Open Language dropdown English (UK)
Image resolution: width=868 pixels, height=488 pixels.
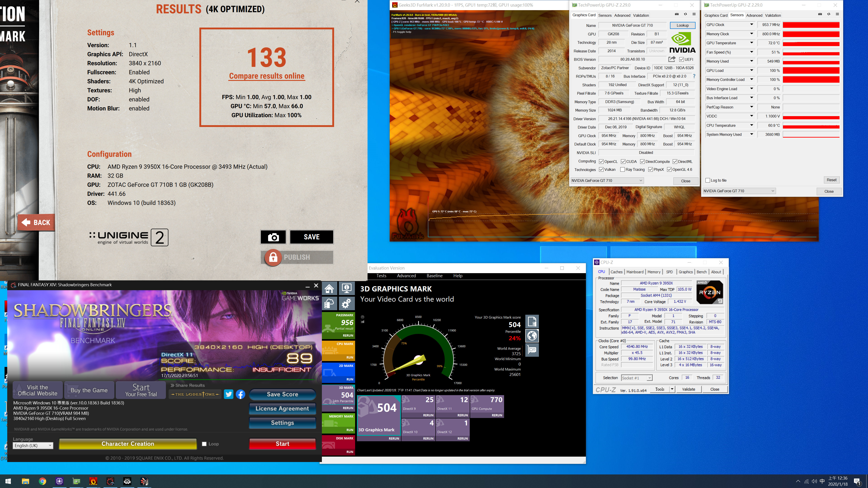(33, 446)
